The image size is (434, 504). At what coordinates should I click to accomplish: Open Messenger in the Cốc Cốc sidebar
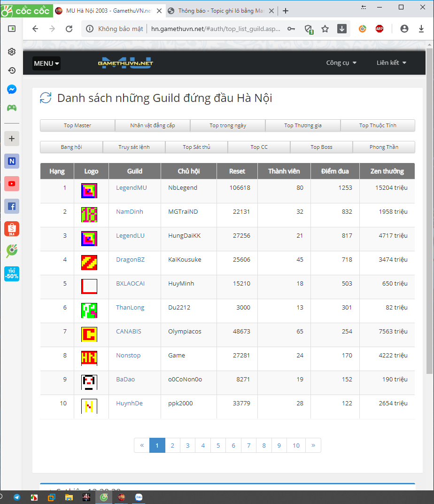[x=12, y=89]
